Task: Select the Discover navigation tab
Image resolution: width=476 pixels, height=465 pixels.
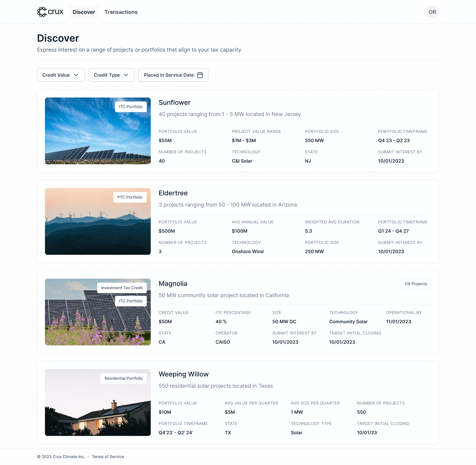Action: pos(84,12)
